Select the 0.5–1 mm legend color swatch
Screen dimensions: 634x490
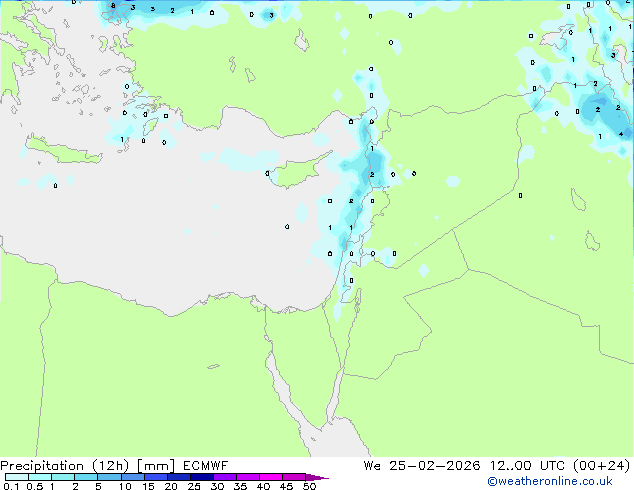[40, 477]
